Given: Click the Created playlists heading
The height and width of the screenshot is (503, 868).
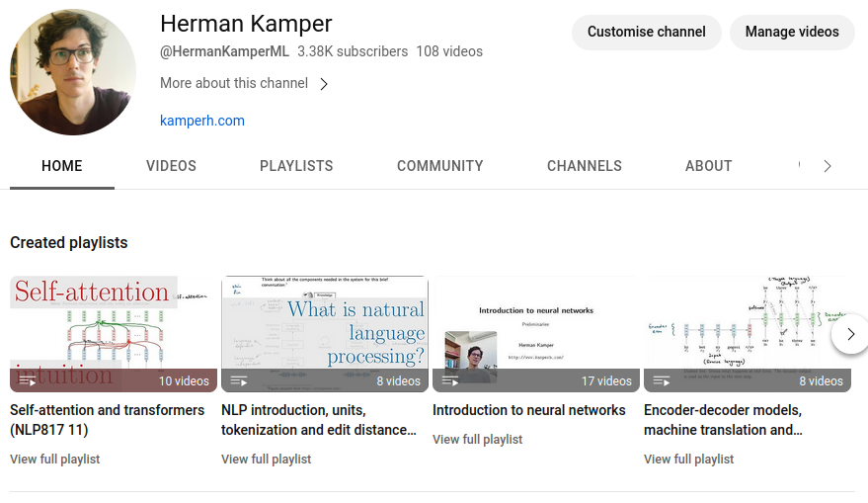Looking at the screenshot, I should tap(69, 243).
